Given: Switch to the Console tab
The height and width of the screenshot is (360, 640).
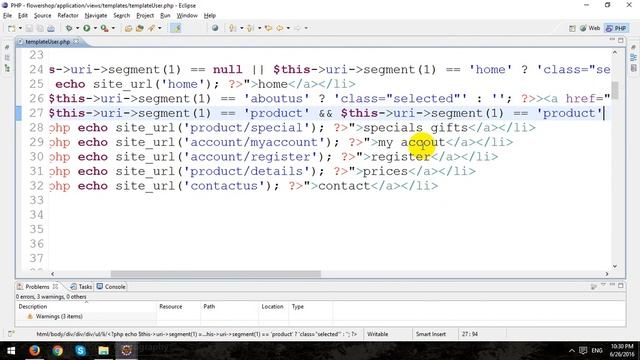Looking at the screenshot, I should (111, 287).
